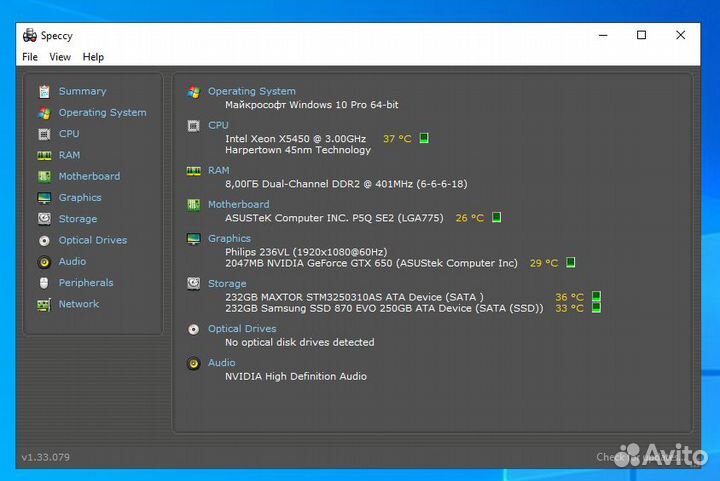Show Network details from sidebar
720x481 pixels.
click(79, 304)
